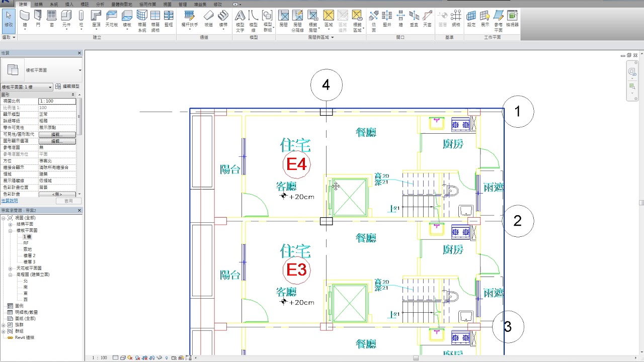Click the 樓梯 (Stair) tool

point(223,20)
